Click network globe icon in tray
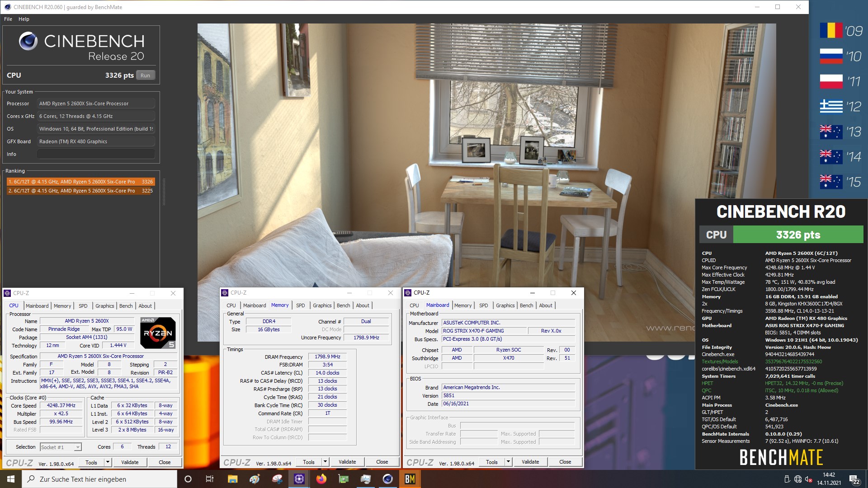This screenshot has width=868, height=488. [798, 479]
